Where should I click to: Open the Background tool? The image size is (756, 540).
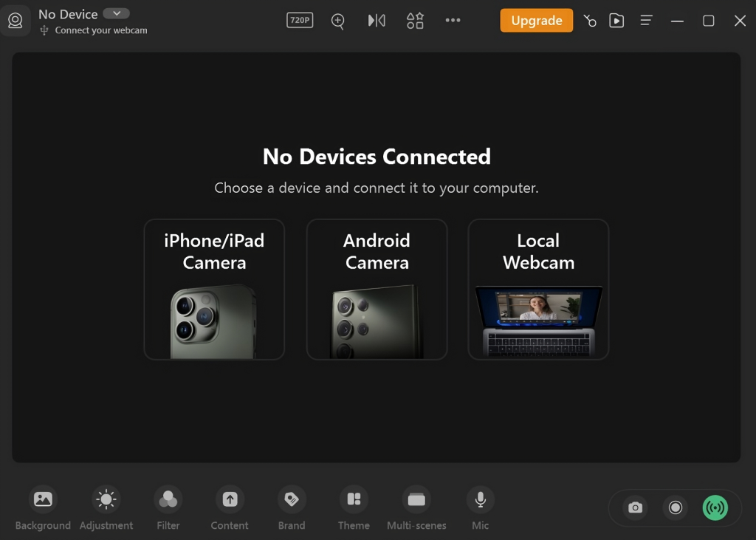(x=43, y=507)
